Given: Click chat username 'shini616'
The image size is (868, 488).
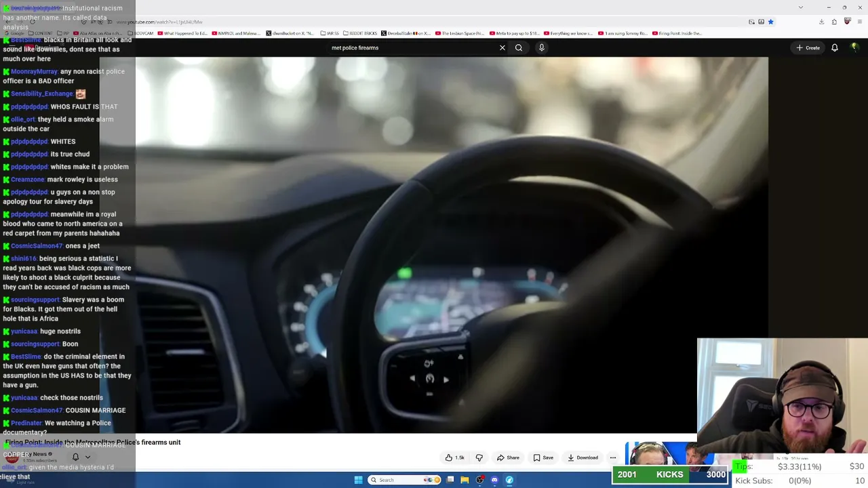Looking at the screenshot, I should click(x=24, y=258).
